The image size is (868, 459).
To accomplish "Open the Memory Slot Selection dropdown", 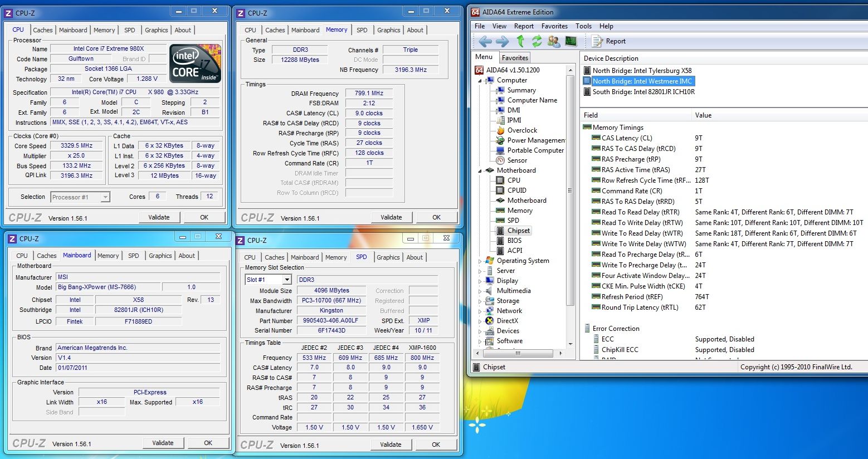I will (x=287, y=280).
